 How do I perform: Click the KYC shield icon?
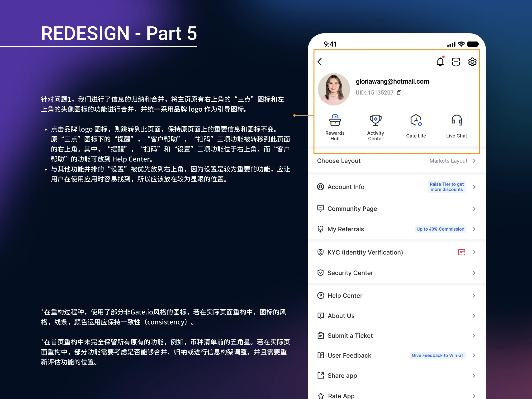(x=320, y=252)
